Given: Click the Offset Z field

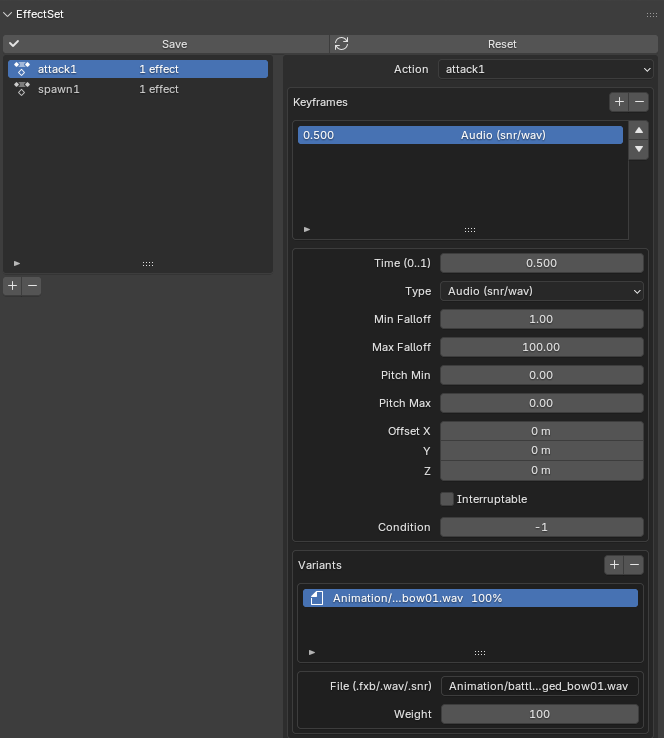Looking at the screenshot, I should pyautogui.click(x=542, y=471).
